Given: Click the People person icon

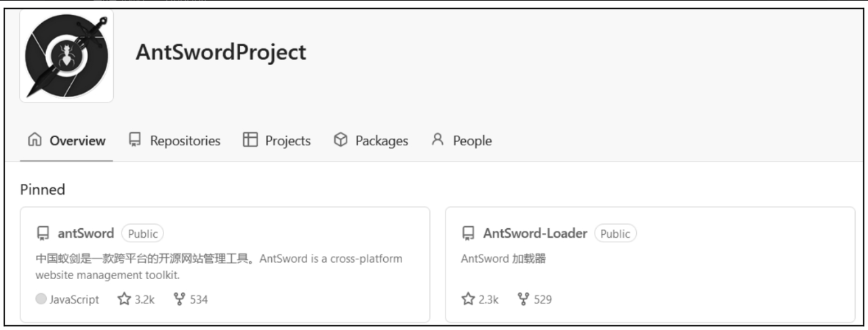Looking at the screenshot, I should click(438, 141).
